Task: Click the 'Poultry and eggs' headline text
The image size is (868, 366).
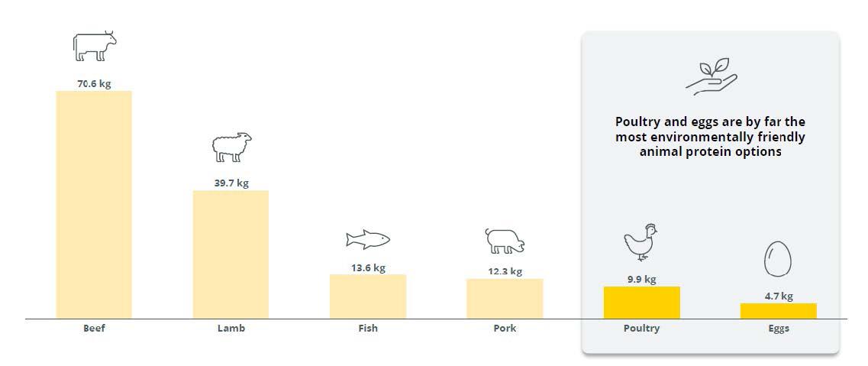Action: pyautogui.click(x=710, y=137)
